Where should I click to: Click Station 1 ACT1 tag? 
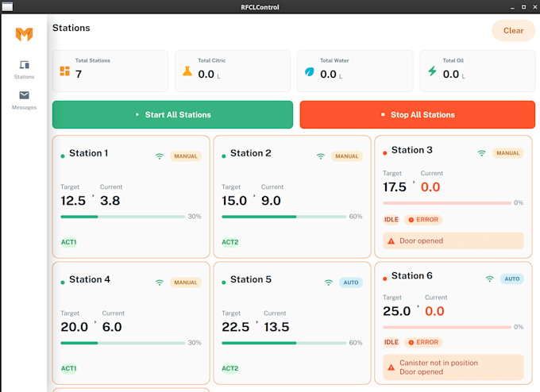coord(69,242)
